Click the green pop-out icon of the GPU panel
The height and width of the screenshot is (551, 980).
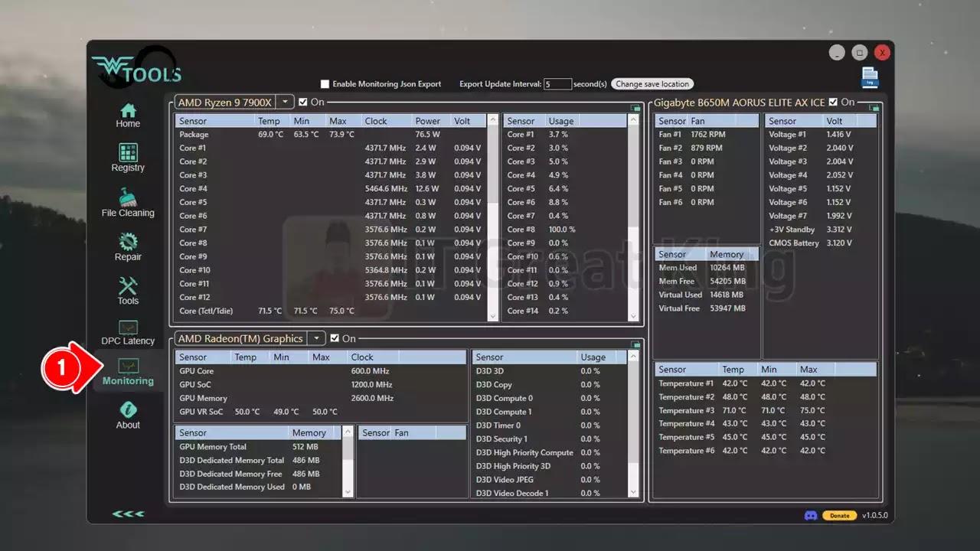point(635,344)
